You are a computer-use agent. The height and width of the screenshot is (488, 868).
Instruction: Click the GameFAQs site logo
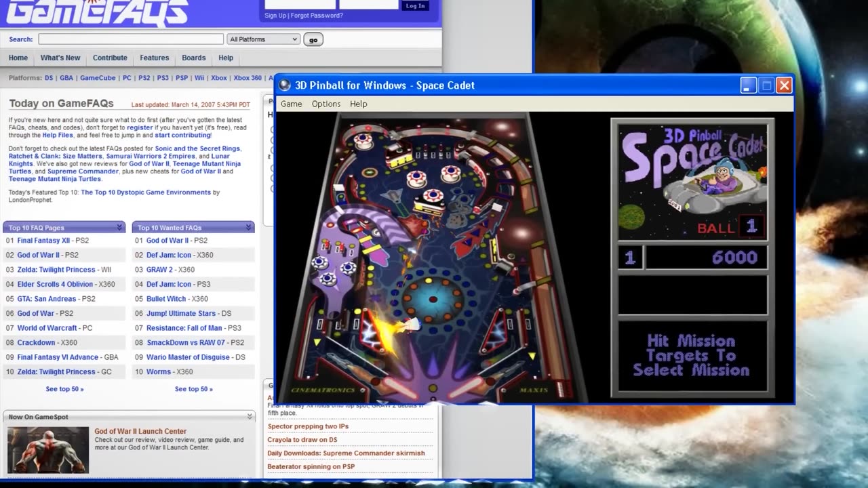coord(98,12)
